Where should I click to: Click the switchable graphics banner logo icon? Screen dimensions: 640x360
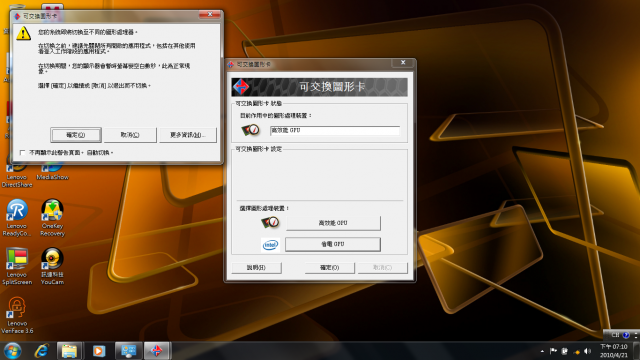pyautogui.click(x=241, y=87)
